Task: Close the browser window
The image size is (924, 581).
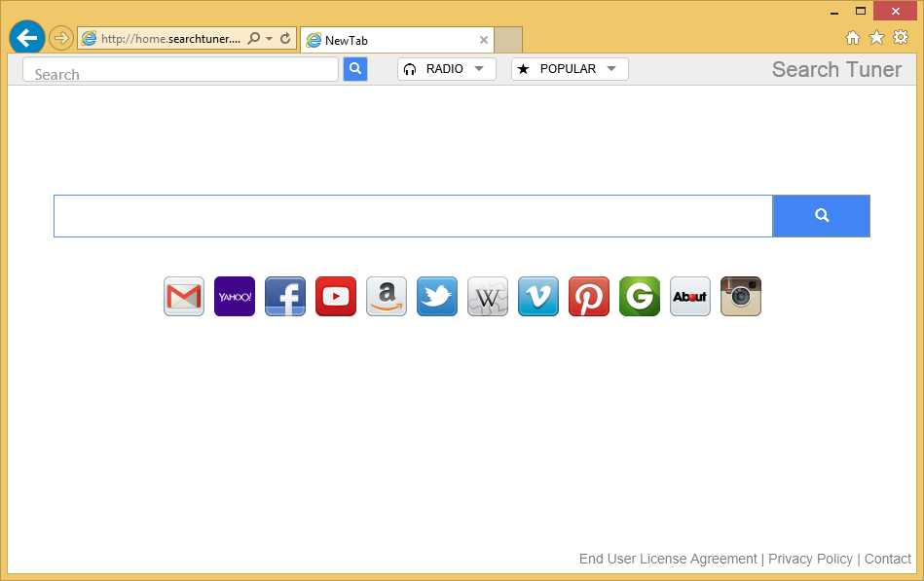Action: coord(896,12)
